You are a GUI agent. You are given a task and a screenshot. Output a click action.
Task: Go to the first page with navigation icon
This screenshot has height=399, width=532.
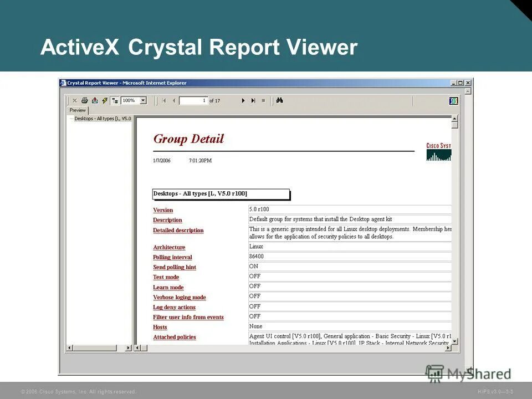165,100
